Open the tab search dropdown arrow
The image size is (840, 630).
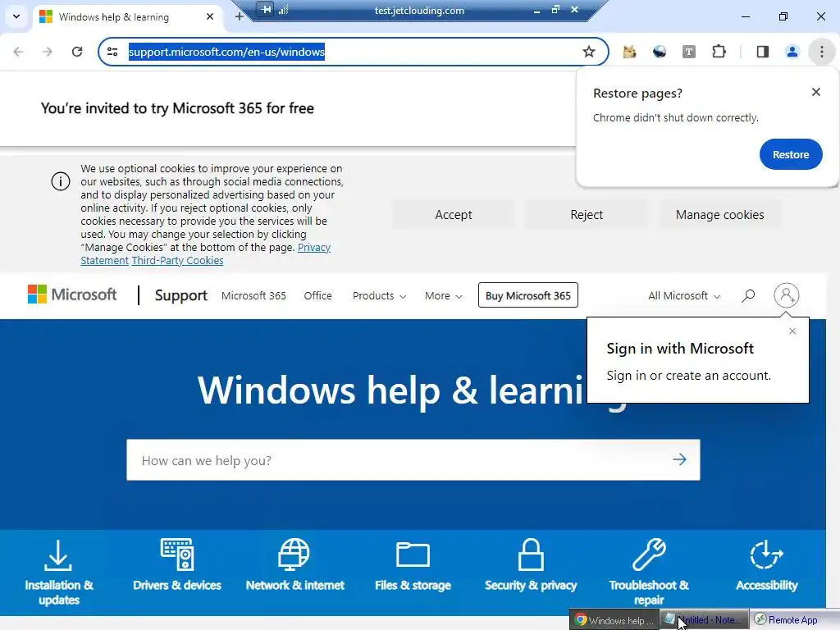point(16,16)
